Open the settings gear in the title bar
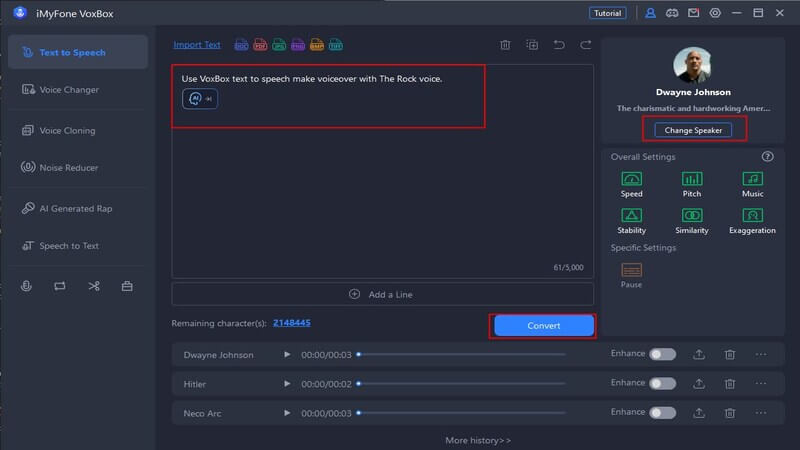 (715, 13)
